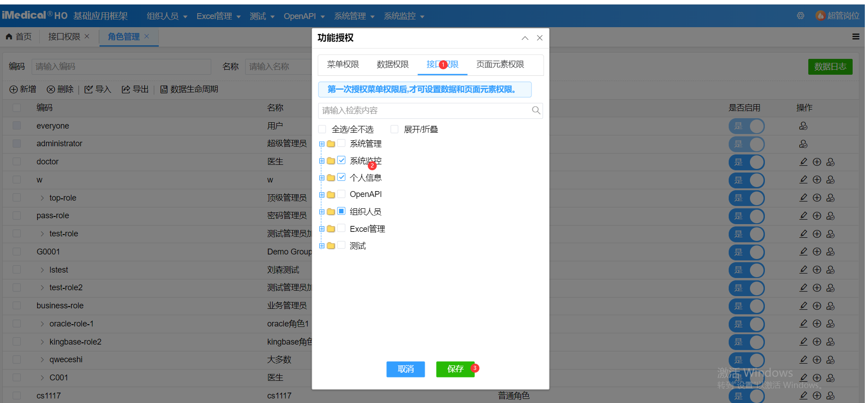Click the edit pencil icon for doctor row

pyautogui.click(x=803, y=162)
